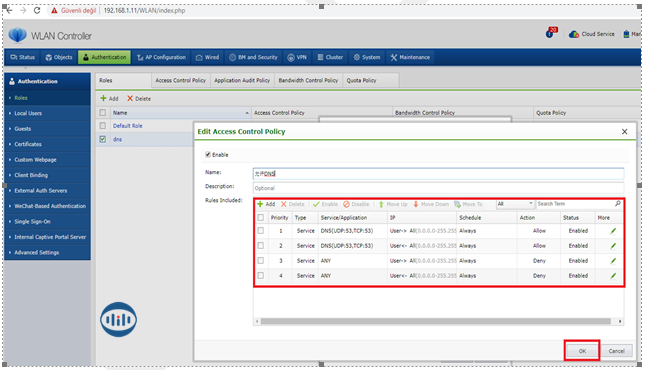Click the Cancel button in the dialog
Viewport: 646px width, 370px height.
(x=616, y=351)
